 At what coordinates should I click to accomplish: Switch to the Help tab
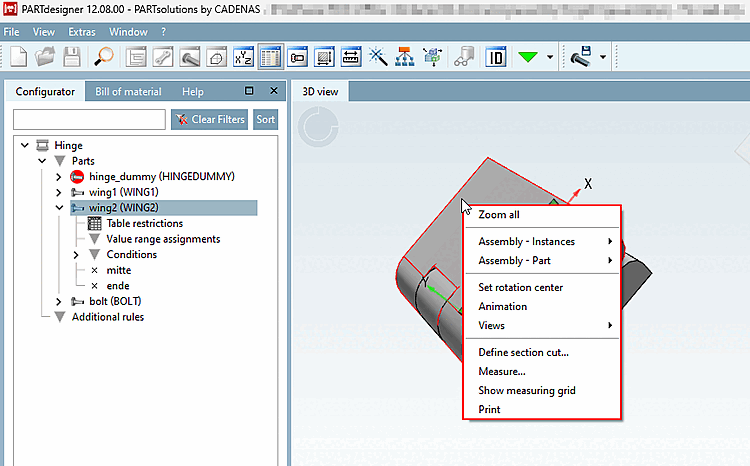pos(193,91)
